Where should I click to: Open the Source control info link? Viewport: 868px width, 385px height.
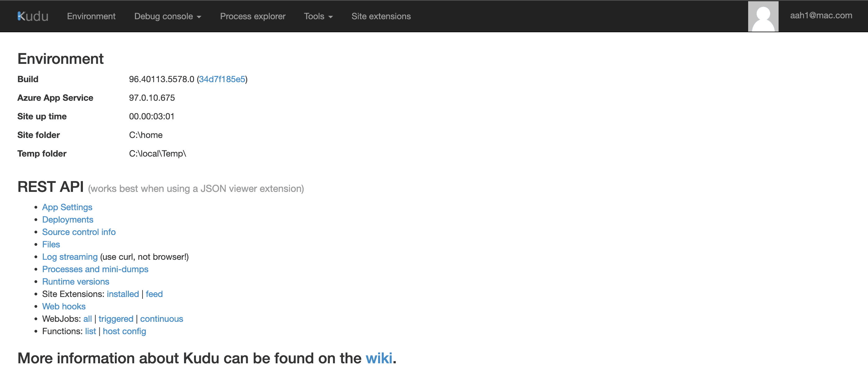(x=79, y=232)
